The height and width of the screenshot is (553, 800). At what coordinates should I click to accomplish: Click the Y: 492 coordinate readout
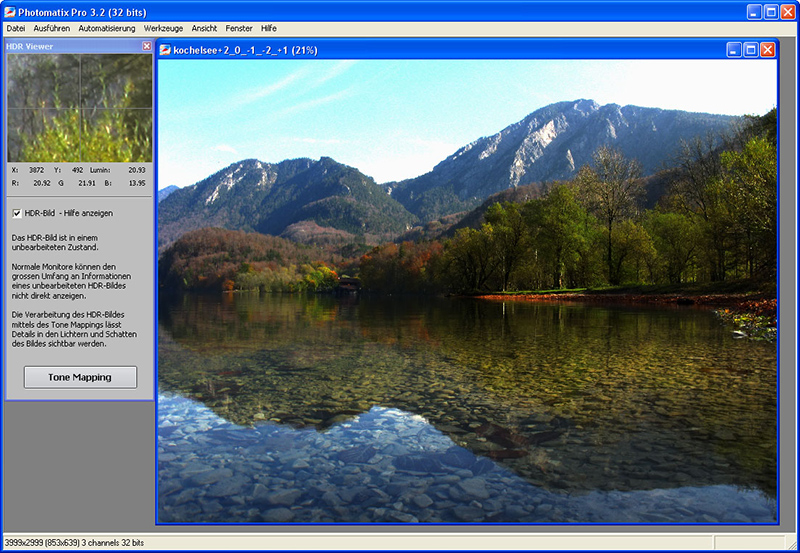(68, 170)
